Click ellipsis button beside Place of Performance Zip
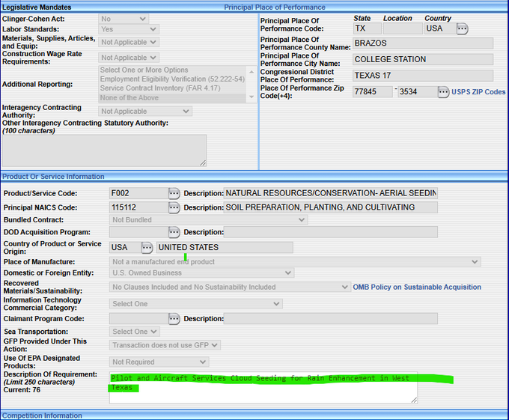This screenshot has height=420, width=509. click(443, 92)
